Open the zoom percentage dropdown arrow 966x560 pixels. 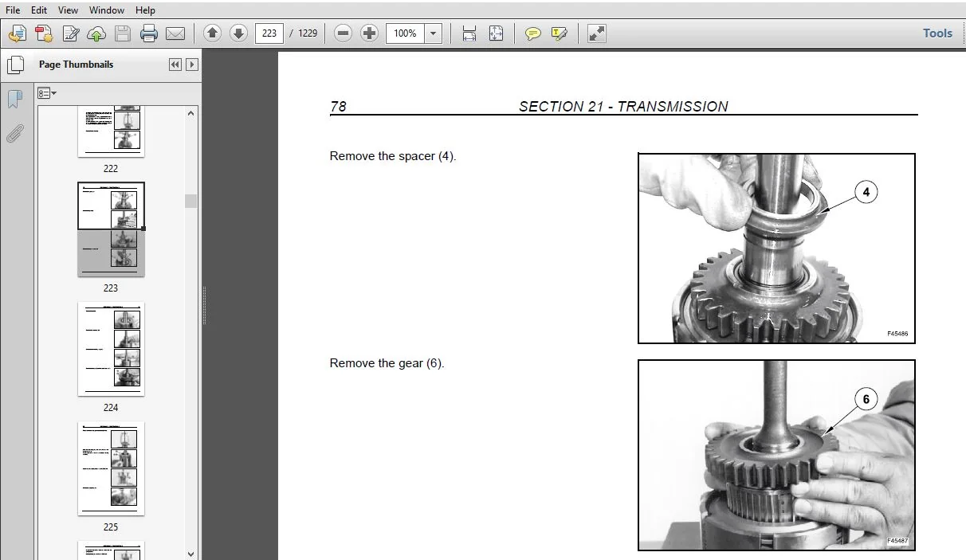click(434, 33)
